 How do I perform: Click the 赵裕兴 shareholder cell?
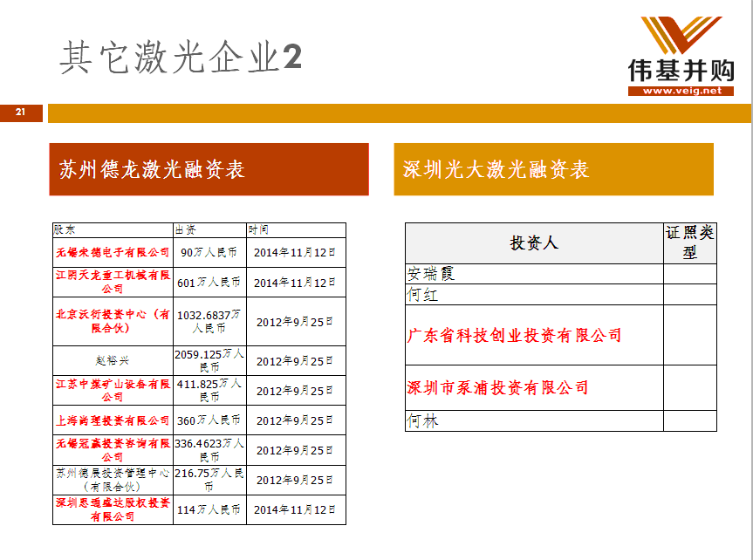click(113, 361)
